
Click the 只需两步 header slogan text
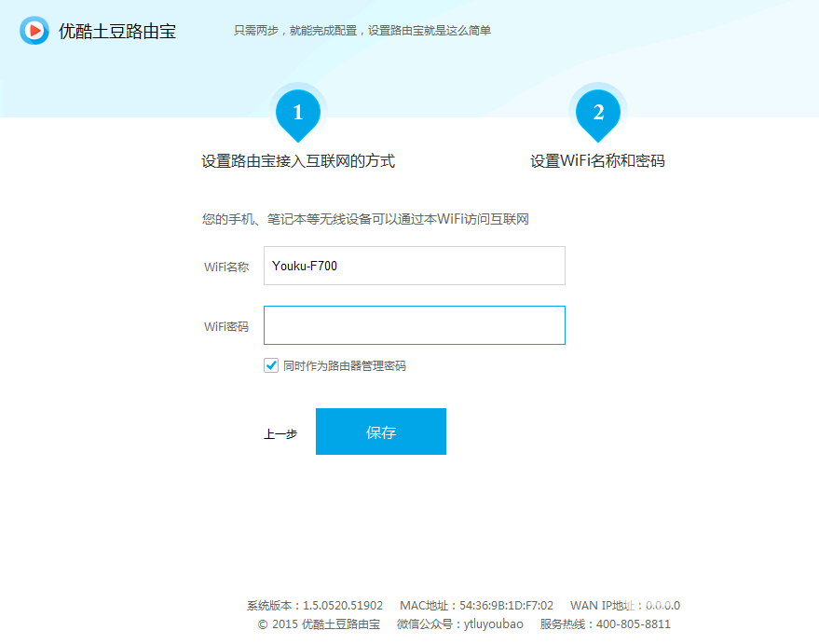pos(362,31)
